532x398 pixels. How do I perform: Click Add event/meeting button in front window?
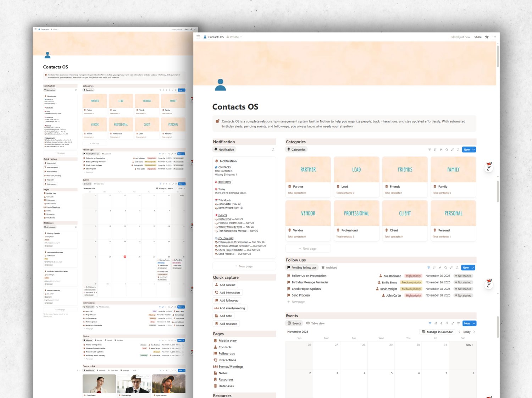(229, 308)
